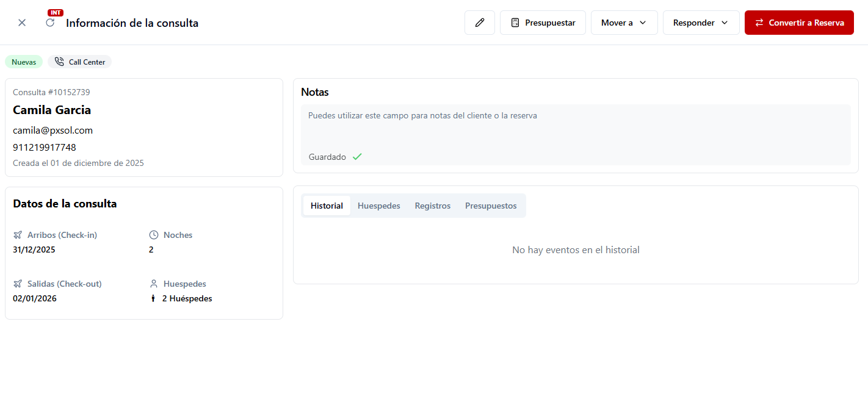Image resolution: width=868 pixels, height=413 pixels.
Task: Click the Call Center phone badge
Action: click(80, 62)
